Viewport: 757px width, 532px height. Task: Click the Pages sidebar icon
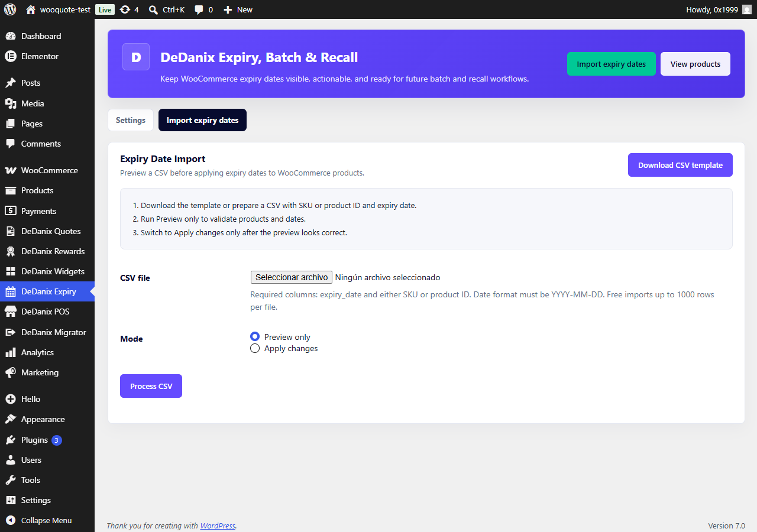tap(11, 124)
